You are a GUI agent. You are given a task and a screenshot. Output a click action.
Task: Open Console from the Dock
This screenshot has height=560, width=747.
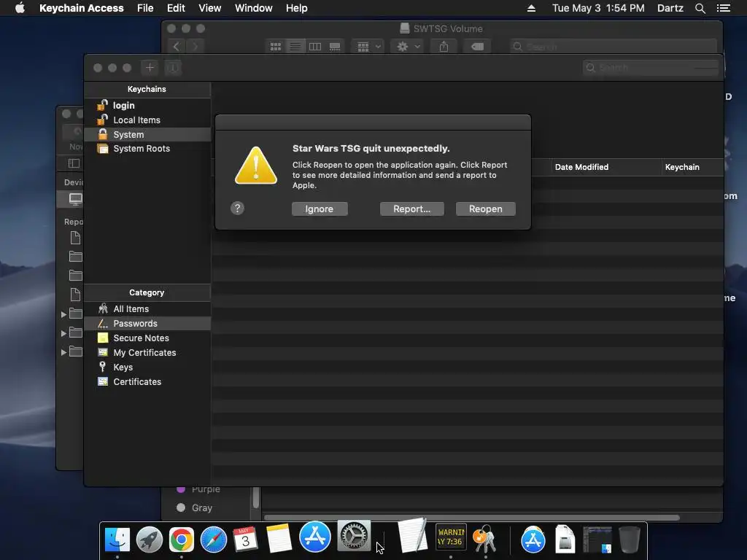(451, 537)
